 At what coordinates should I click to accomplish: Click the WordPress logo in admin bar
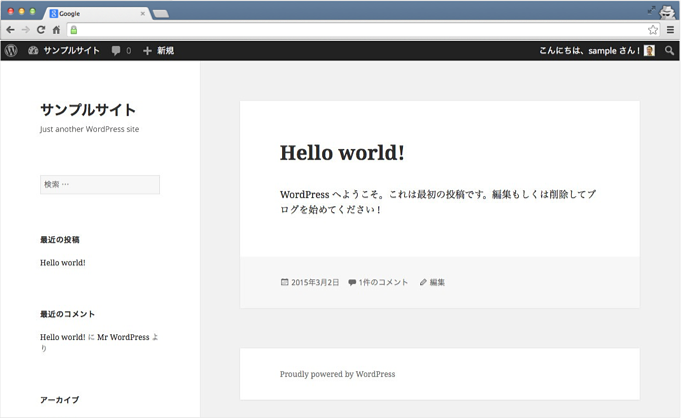click(x=11, y=50)
